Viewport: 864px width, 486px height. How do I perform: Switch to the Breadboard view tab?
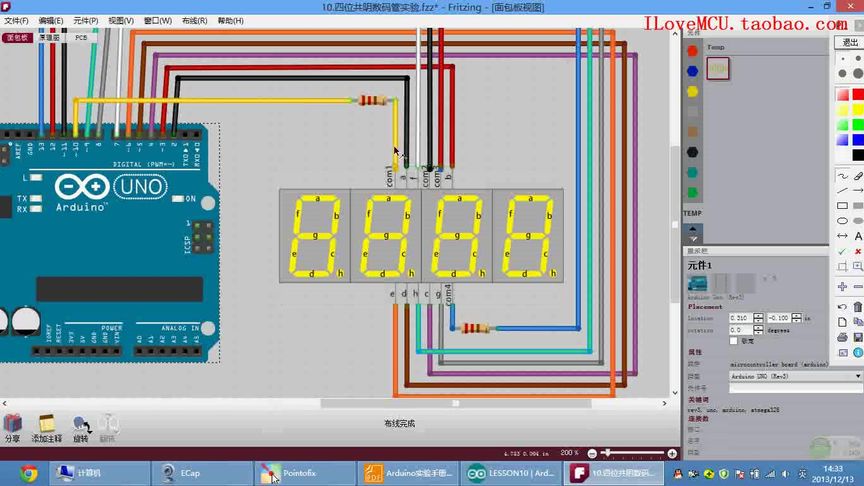coord(18,37)
